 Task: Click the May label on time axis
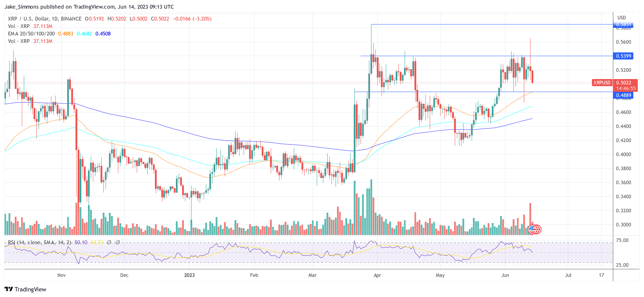[440, 275]
